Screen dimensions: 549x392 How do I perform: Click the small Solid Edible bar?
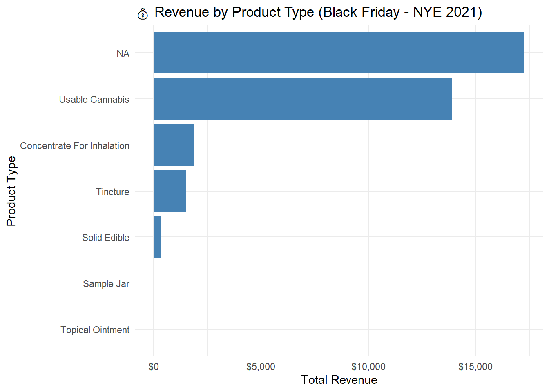pyautogui.click(x=158, y=237)
